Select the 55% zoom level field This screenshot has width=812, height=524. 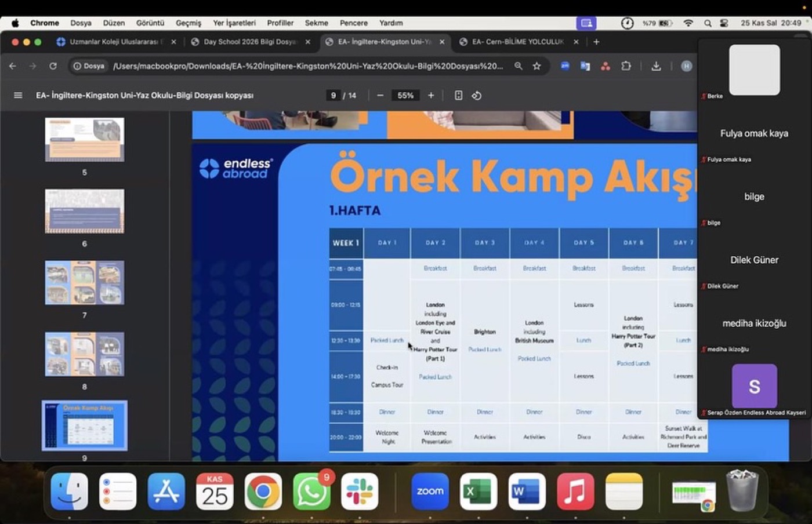405,95
